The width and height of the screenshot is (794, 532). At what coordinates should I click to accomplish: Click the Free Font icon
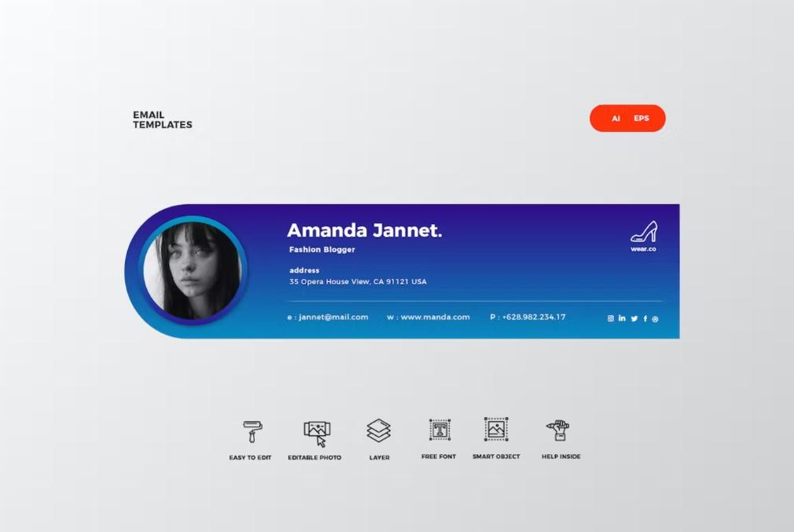(439, 430)
